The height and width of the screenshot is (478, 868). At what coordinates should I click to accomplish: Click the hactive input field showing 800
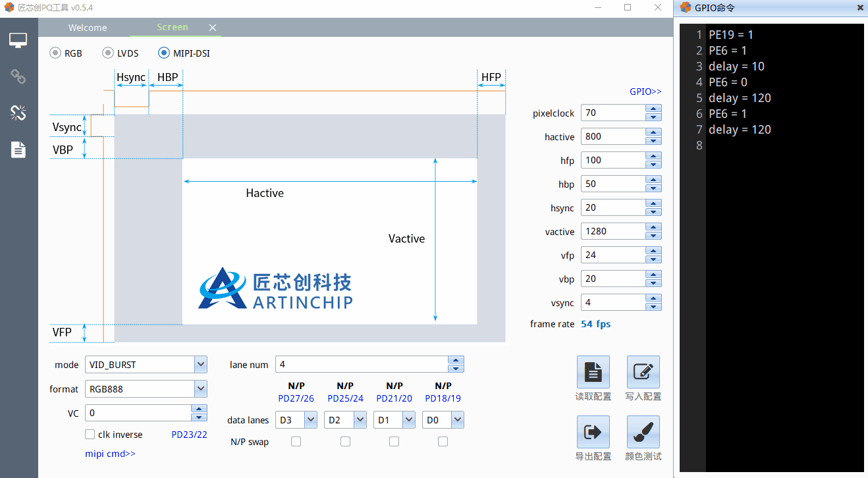click(612, 136)
